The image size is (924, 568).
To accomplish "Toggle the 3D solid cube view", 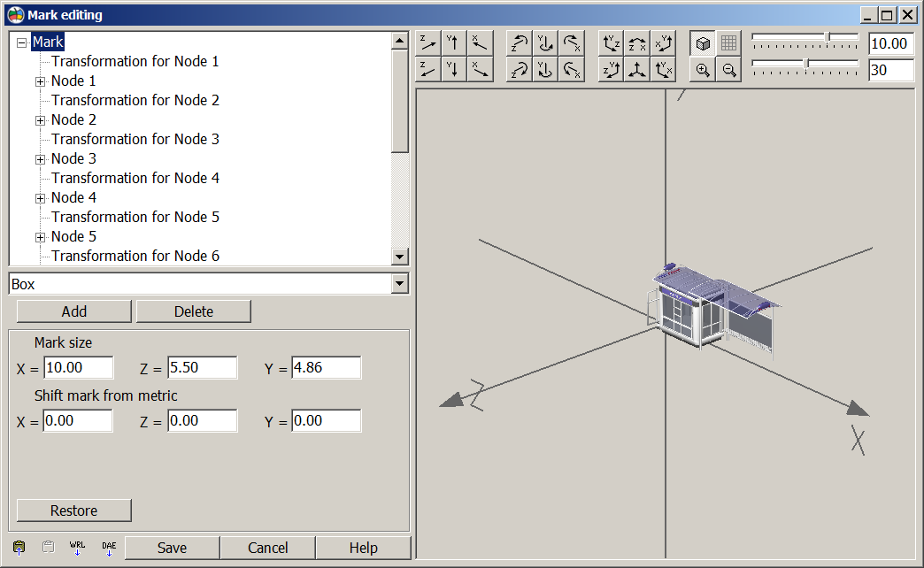I will pyautogui.click(x=703, y=43).
